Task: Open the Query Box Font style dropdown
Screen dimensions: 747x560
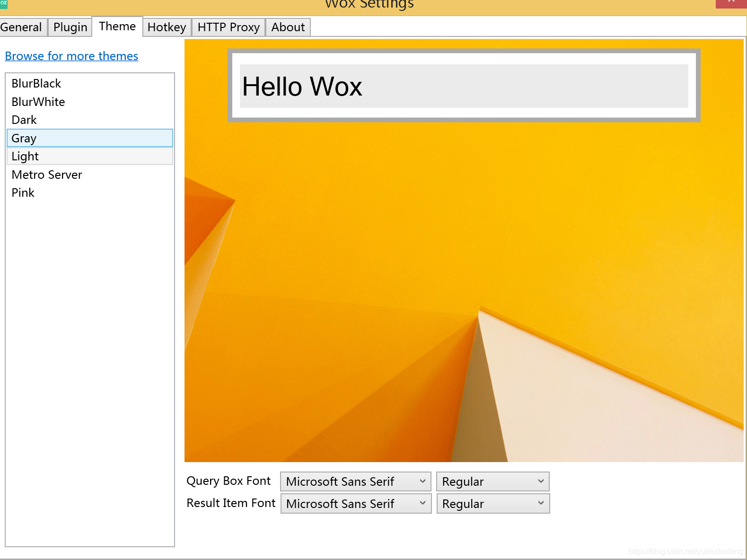Action: [492, 481]
